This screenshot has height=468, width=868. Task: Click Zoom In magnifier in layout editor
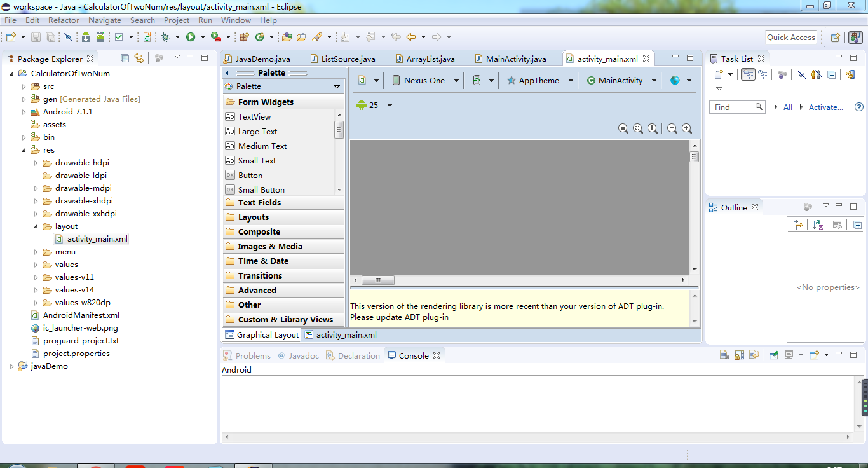pos(687,128)
